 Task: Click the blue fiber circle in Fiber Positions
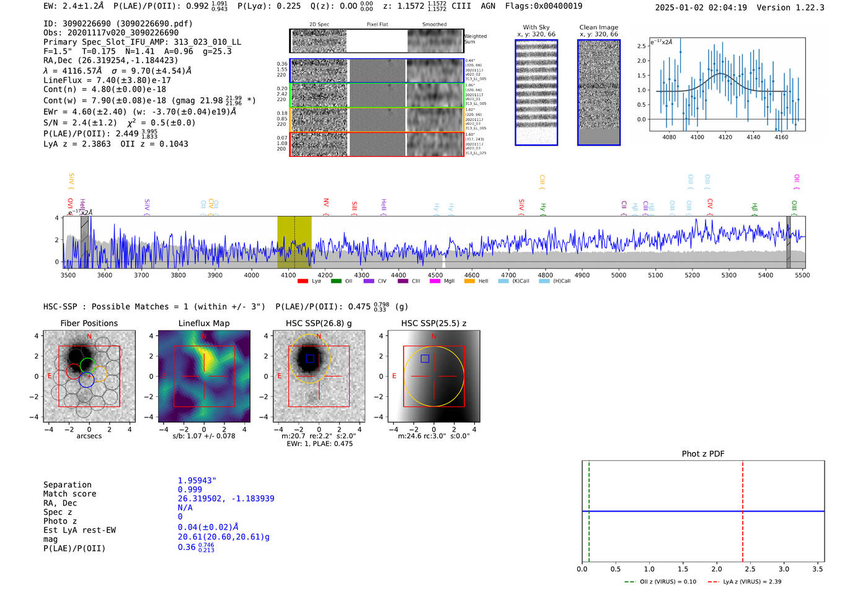[86, 381]
